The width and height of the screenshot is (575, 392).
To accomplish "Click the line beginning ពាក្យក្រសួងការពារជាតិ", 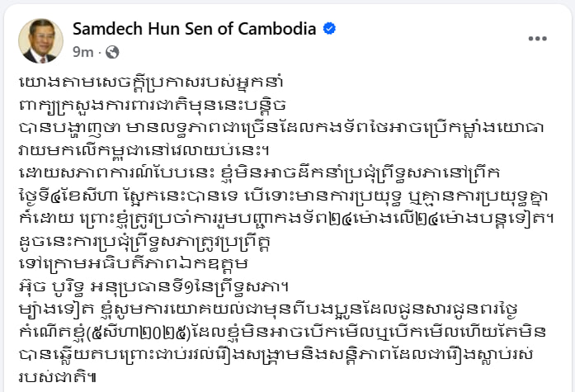I will (x=152, y=105).
